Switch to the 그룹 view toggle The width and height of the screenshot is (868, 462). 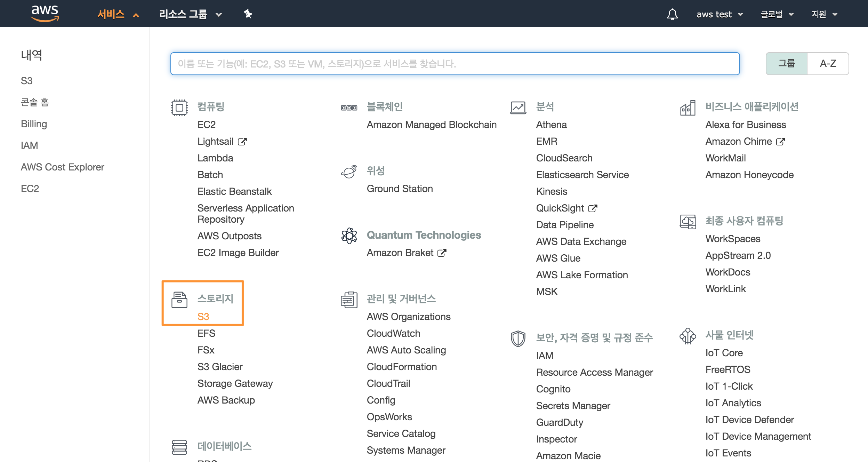[786, 64]
